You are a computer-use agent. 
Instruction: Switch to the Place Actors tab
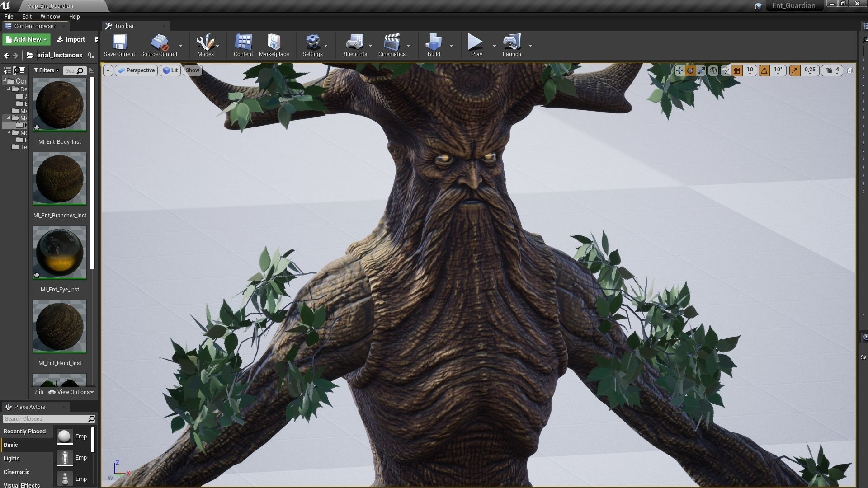(30, 407)
